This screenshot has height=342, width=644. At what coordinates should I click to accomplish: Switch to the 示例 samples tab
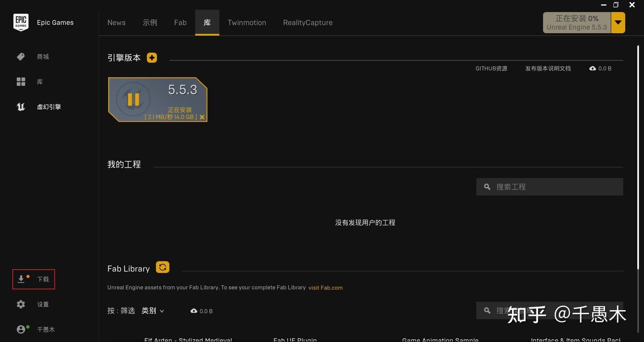coord(150,22)
